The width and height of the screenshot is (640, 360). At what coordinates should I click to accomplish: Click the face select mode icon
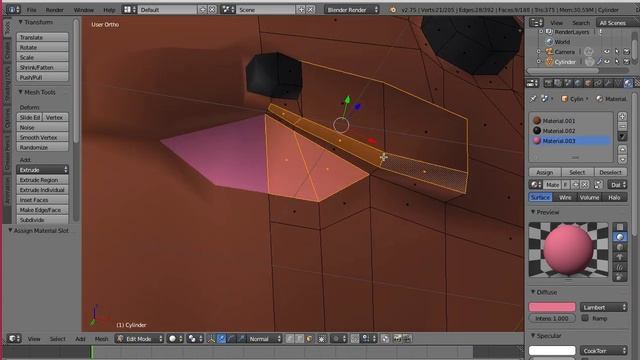[309, 339]
